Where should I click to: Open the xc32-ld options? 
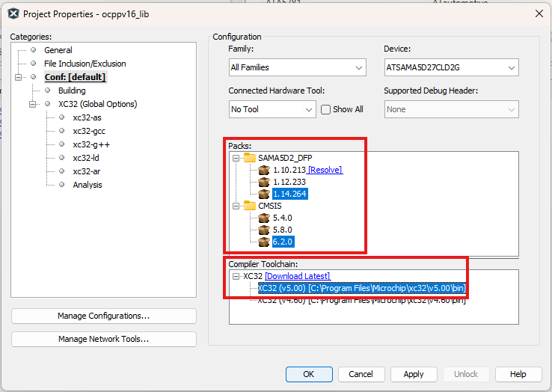point(86,158)
